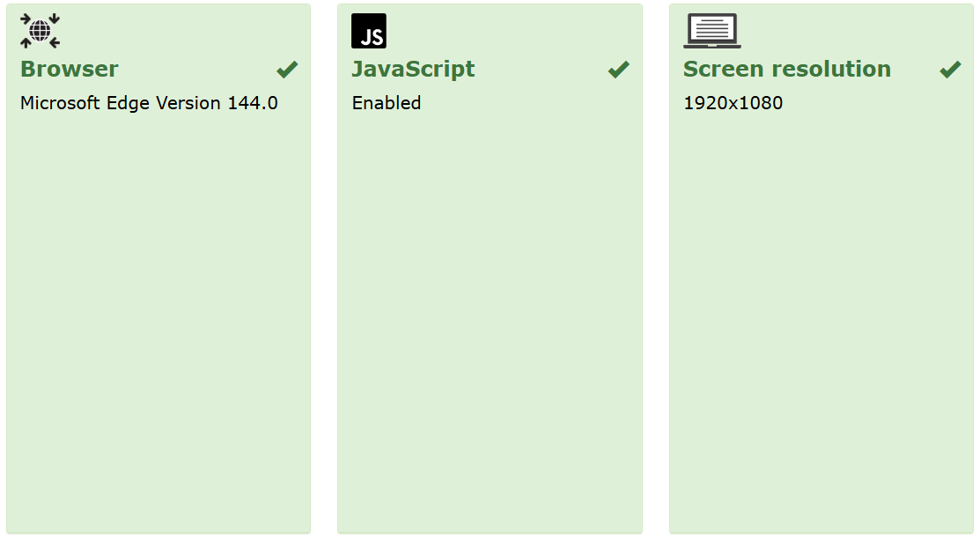
Task: Select the JavaScript heading
Action: pyautogui.click(x=413, y=69)
